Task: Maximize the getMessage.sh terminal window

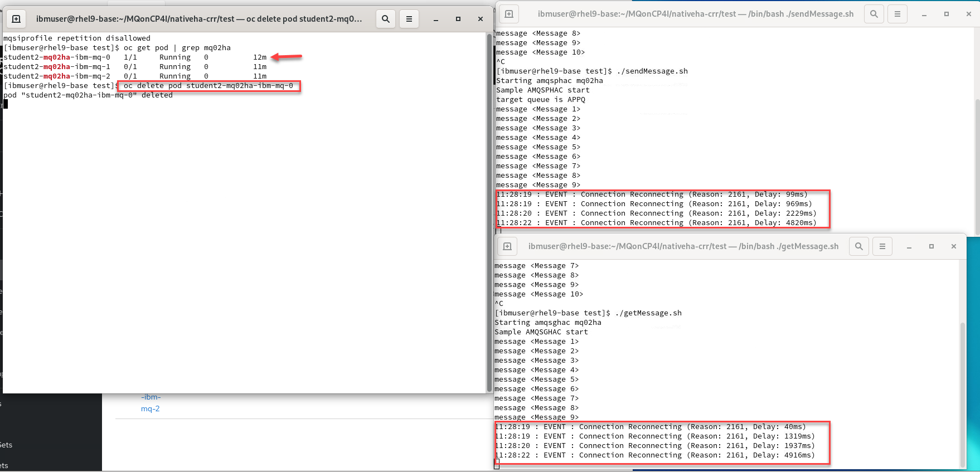Action: point(931,246)
